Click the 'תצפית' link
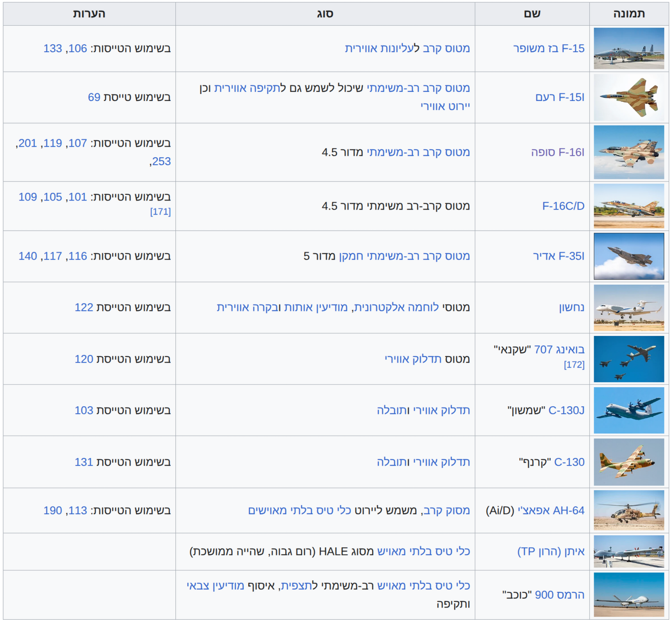 297,586
